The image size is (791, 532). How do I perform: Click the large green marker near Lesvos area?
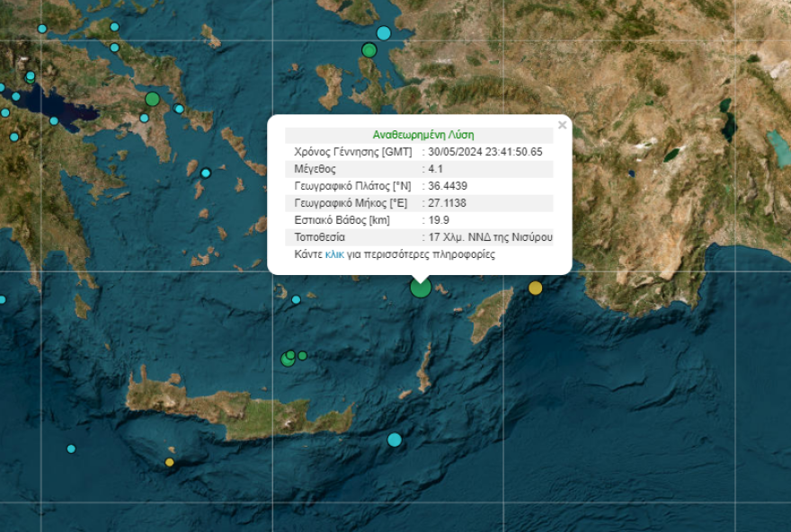coord(368,51)
